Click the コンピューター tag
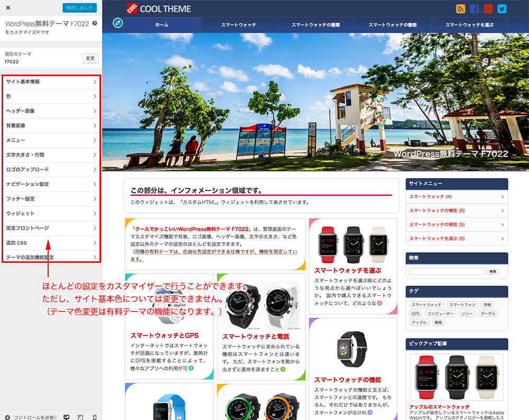529x420 pixels. tap(440, 314)
